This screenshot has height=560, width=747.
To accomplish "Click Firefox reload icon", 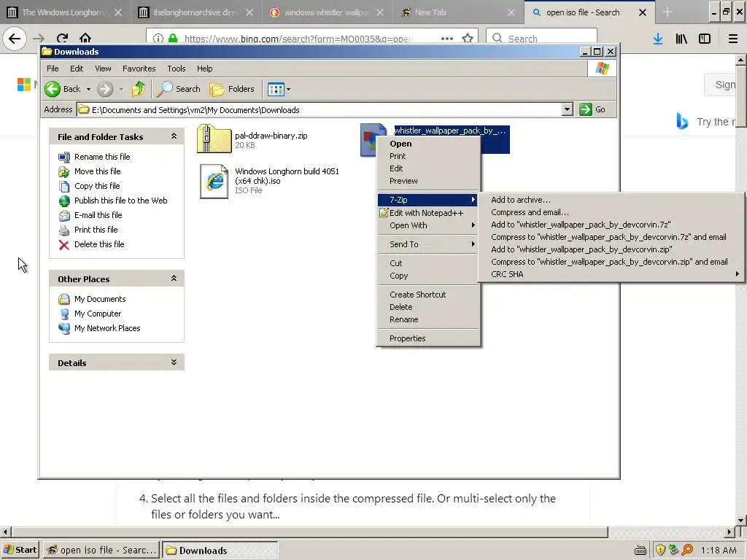I will (63, 38).
